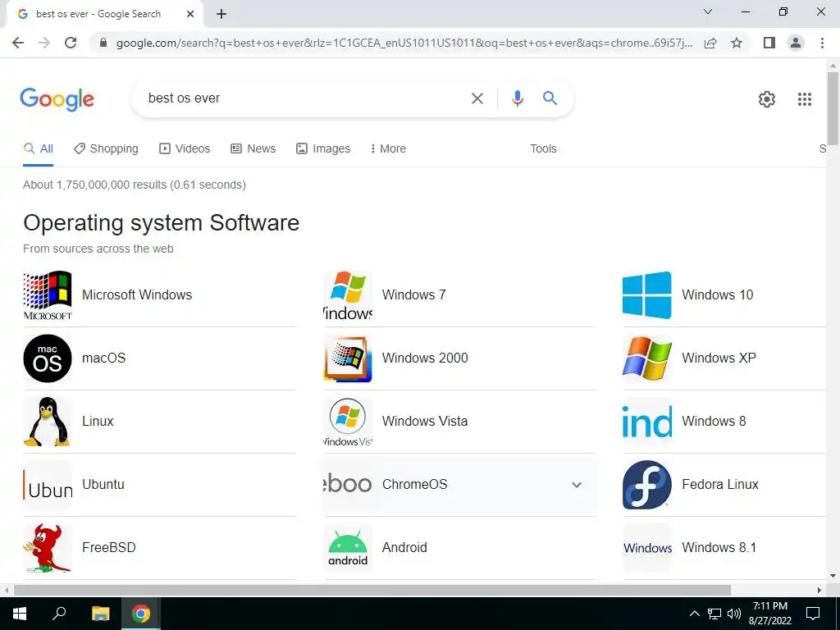Start a voice search with the microphone
This screenshot has width=840, height=630.
click(517, 98)
